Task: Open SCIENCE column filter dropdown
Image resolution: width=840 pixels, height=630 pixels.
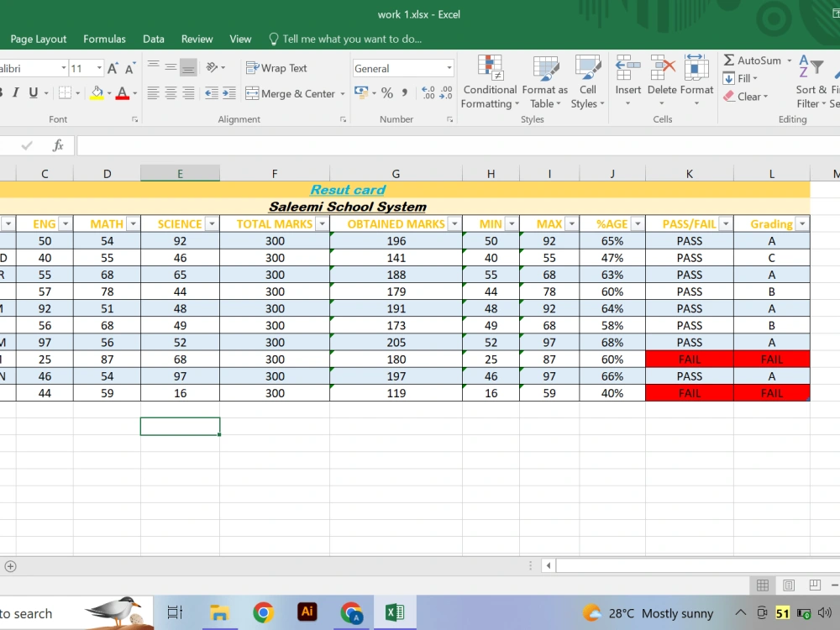Action: click(212, 224)
